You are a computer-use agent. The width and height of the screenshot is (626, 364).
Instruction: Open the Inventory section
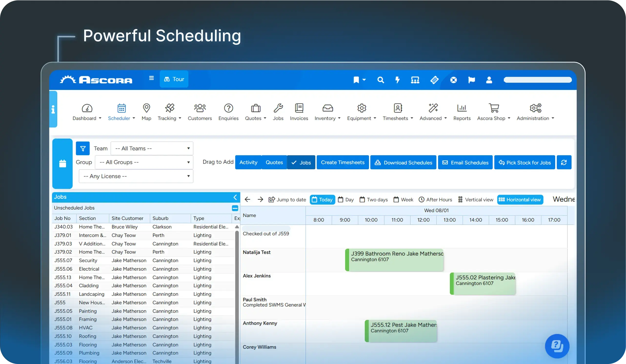click(x=325, y=112)
